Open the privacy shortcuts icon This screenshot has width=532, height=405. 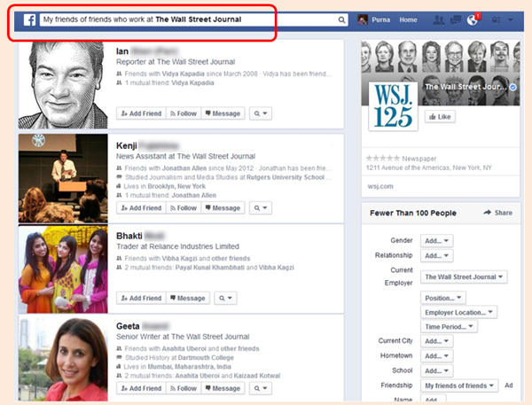pyautogui.click(x=496, y=20)
